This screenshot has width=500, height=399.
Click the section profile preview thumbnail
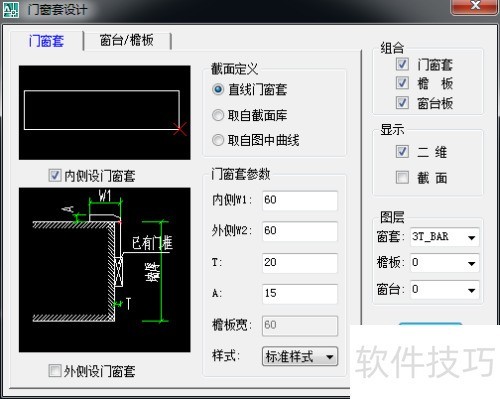105,113
